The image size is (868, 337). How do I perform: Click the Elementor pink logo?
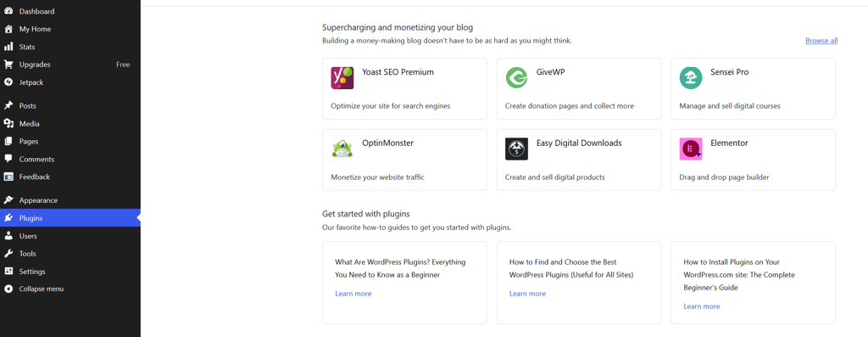691,149
